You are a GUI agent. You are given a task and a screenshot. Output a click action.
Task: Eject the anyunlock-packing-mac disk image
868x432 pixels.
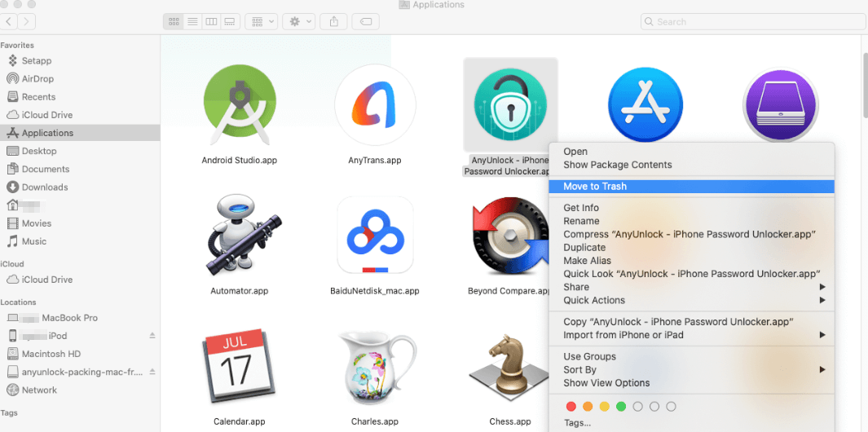(x=152, y=372)
